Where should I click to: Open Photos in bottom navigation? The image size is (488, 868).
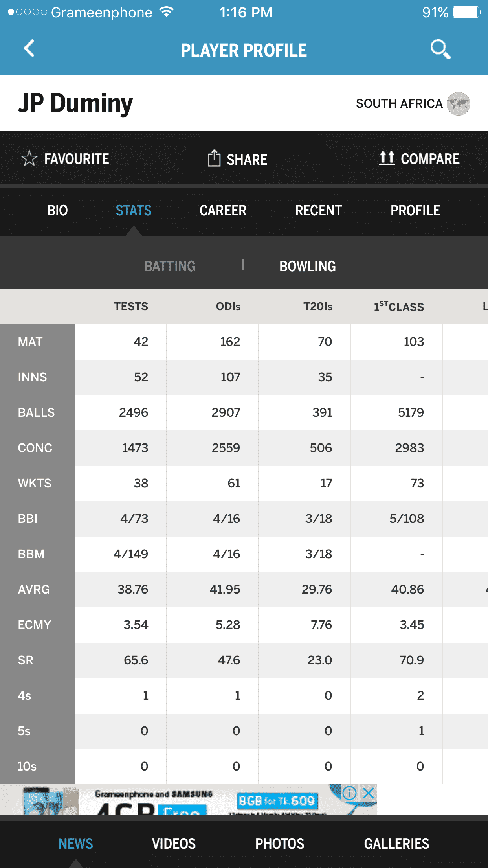pyautogui.click(x=280, y=844)
